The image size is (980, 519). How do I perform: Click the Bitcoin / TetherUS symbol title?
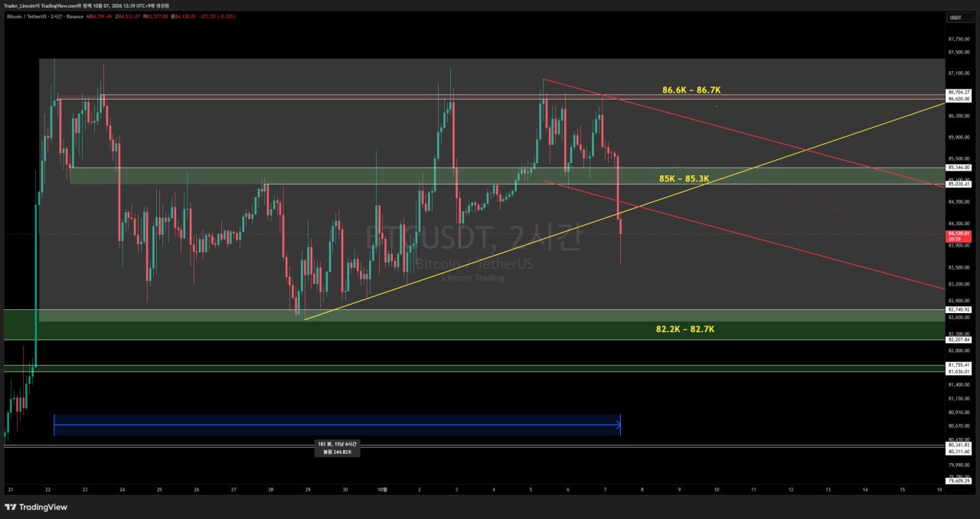click(x=25, y=15)
